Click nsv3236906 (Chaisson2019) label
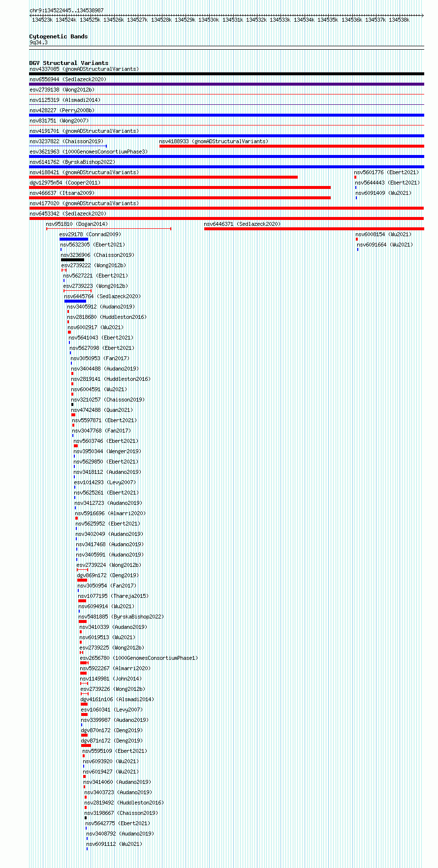The image size is (438, 868). pyautogui.click(x=98, y=255)
